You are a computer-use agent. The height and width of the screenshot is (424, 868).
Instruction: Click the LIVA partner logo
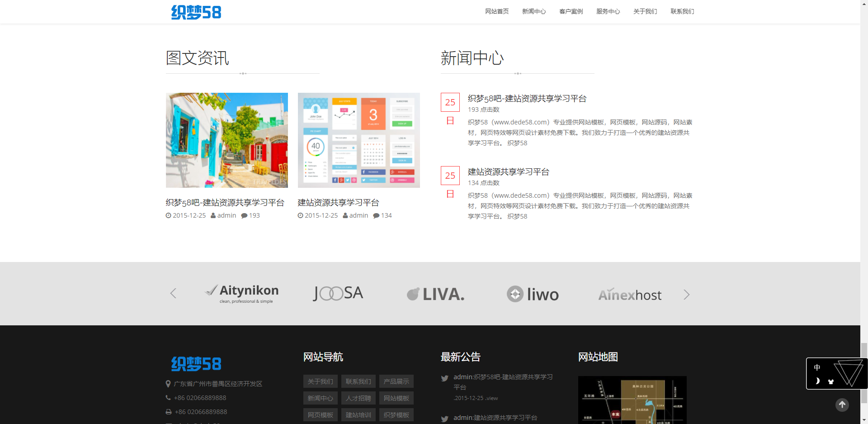(436, 294)
